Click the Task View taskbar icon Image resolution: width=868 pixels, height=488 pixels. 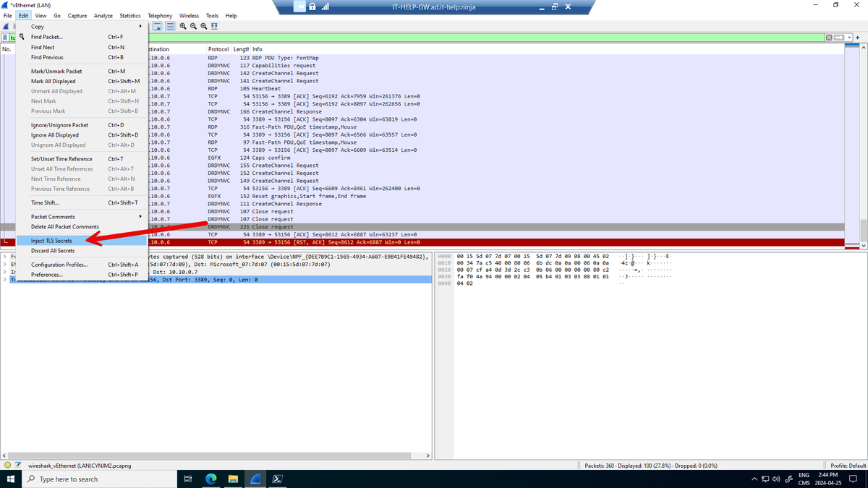tap(188, 479)
